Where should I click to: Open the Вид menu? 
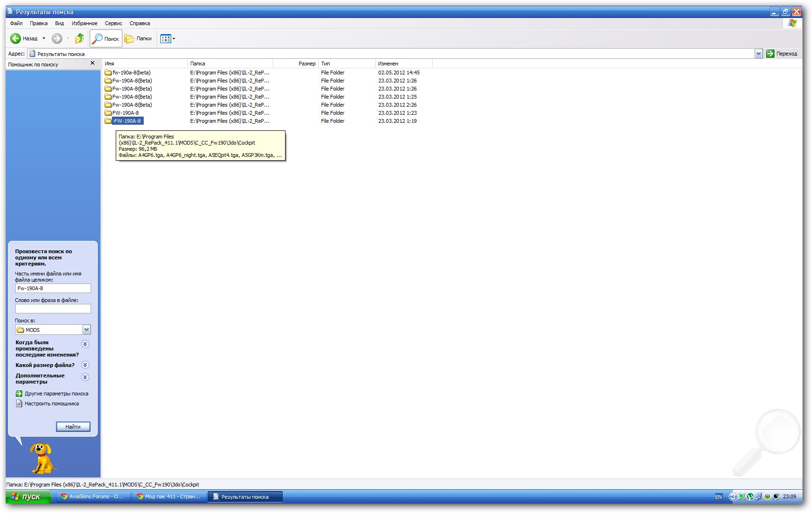[59, 23]
